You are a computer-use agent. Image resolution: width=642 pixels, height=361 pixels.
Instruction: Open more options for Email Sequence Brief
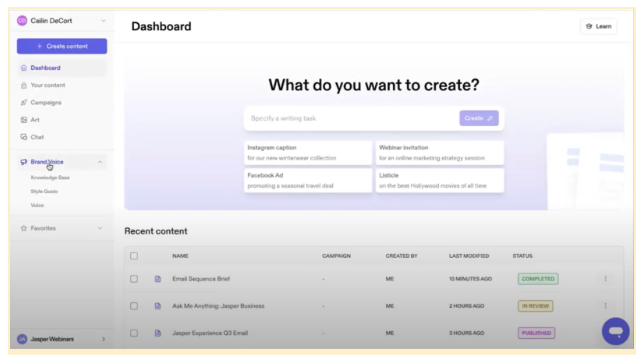(x=605, y=279)
